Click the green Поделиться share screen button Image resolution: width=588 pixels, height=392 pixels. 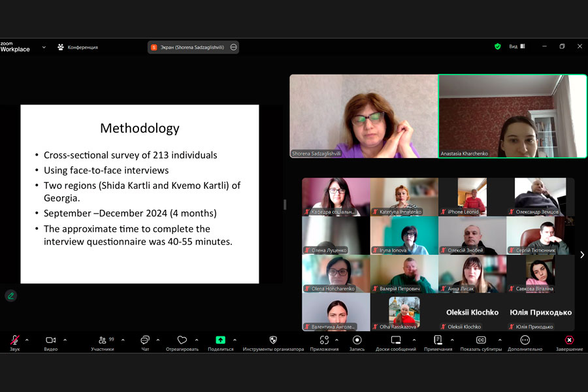tap(220, 340)
